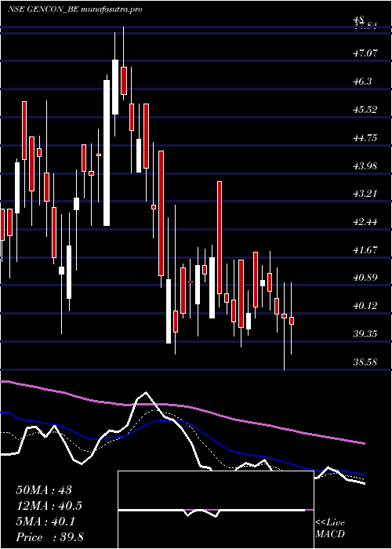Click the tall white candle reaching 46.3
392x549 pixels.
(x=107, y=153)
